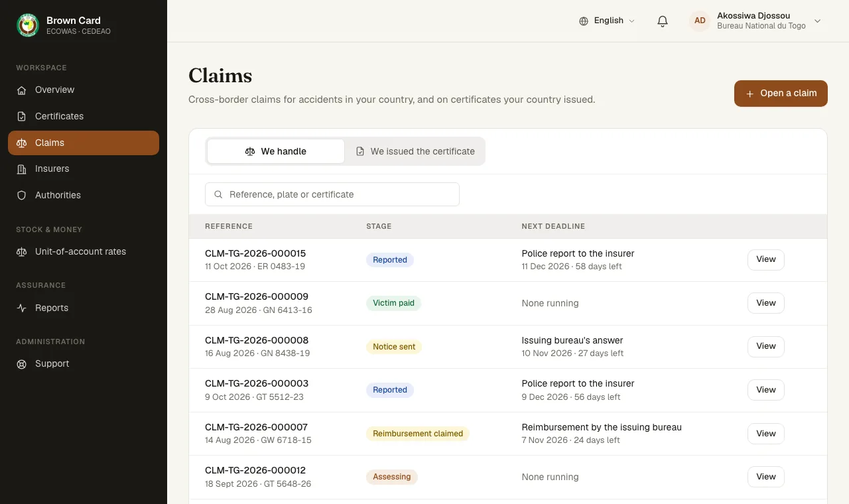Image resolution: width=849 pixels, height=504 pixels.
Task: Click the Insurers building icon
Action: (22, 169)
